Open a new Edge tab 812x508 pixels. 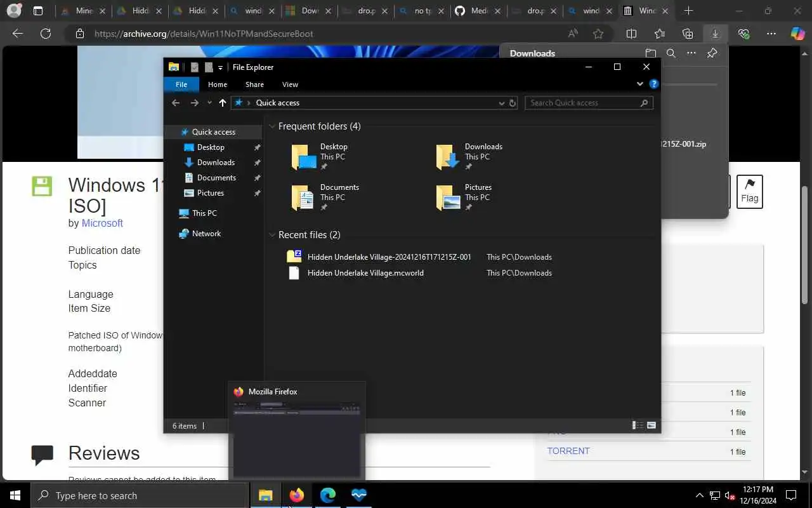coord(688,11)
